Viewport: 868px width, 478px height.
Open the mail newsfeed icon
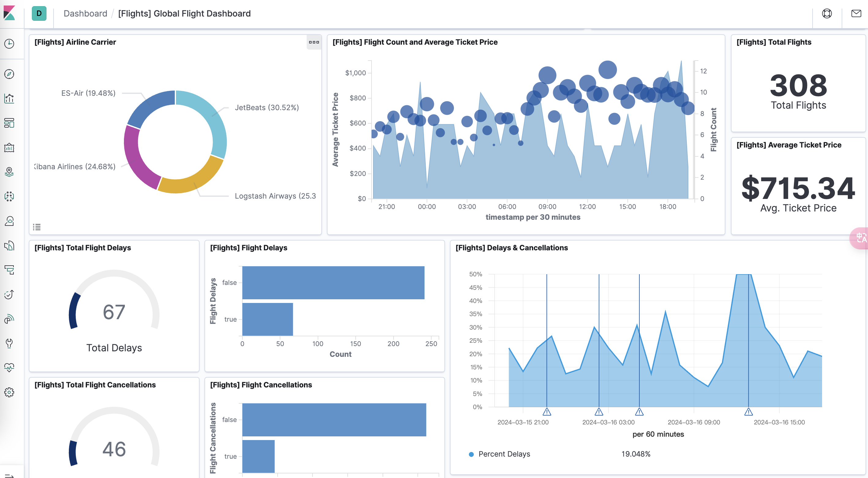point(856,13)
